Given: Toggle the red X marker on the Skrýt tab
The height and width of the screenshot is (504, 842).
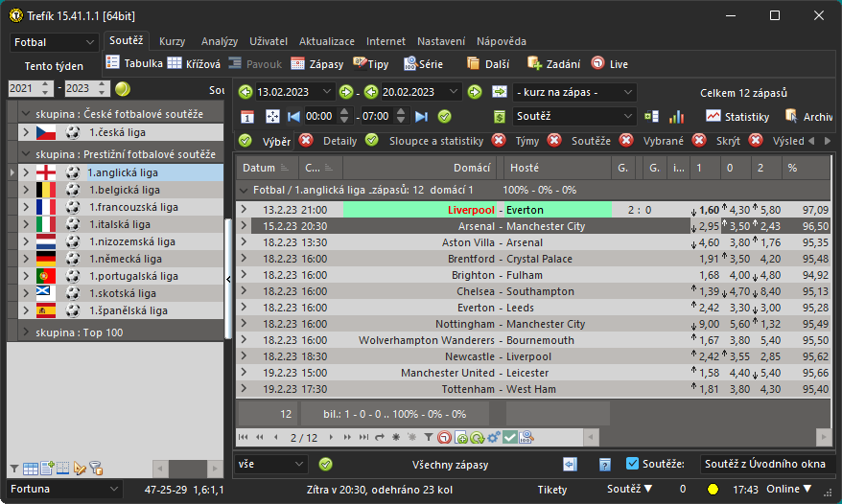Looking at the screenshot, I should click(x=699, y=141).
